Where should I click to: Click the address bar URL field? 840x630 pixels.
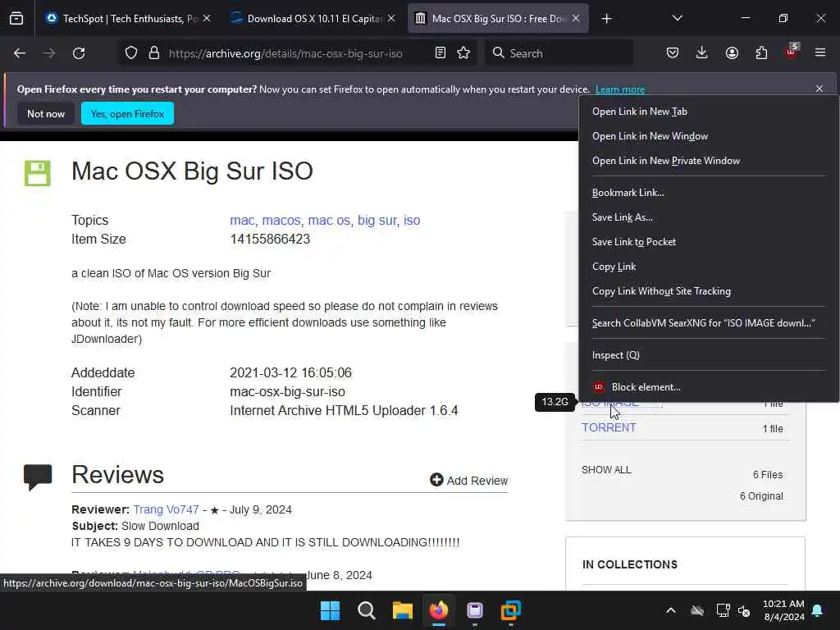[285, 53]
